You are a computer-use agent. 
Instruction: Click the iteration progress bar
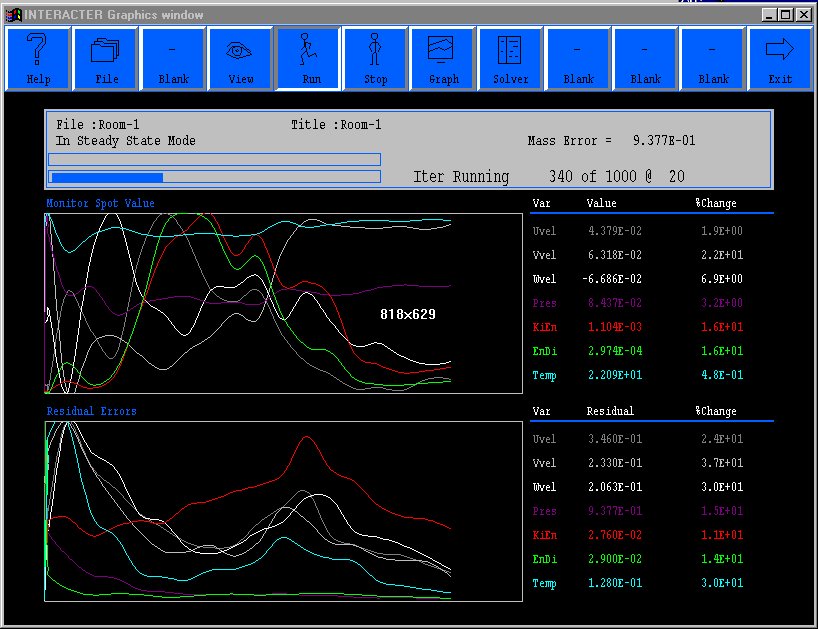(214, 177)
